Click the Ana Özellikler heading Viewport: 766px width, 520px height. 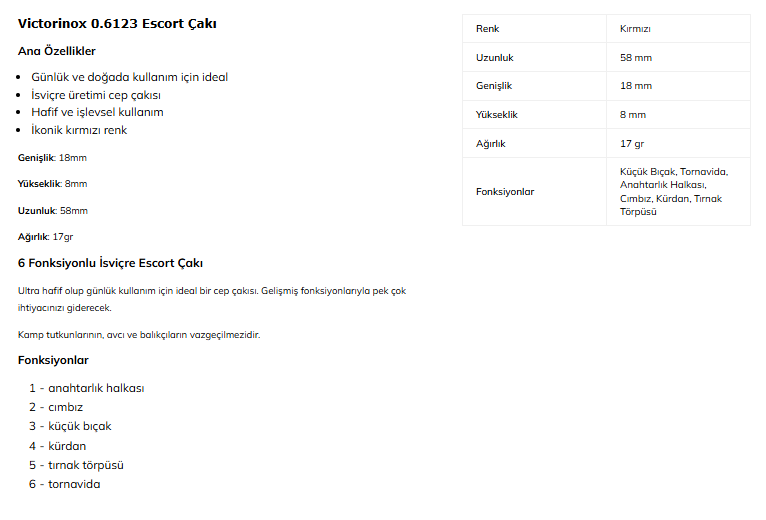pos(57,51)
